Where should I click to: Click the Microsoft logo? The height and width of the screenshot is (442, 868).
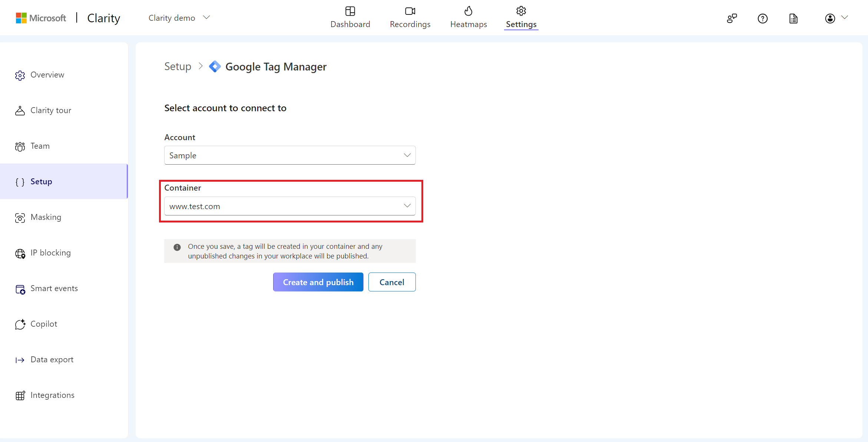pos(41,18)
